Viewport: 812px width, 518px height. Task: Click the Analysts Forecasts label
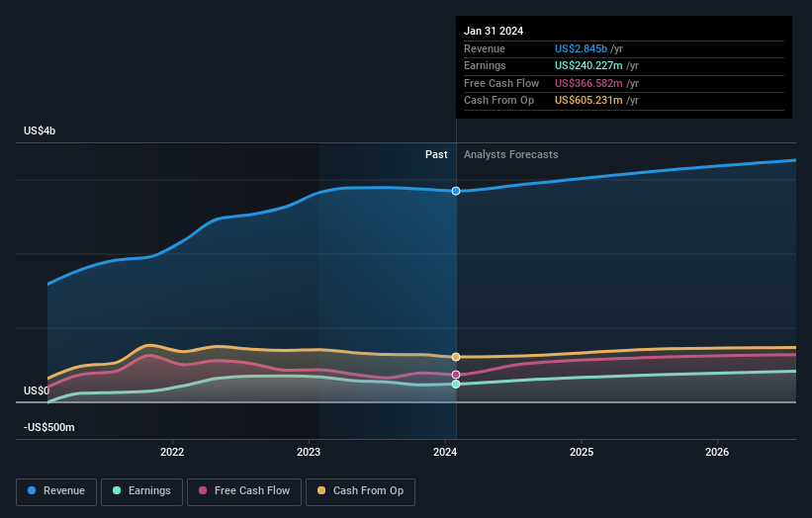coord(511,154)
